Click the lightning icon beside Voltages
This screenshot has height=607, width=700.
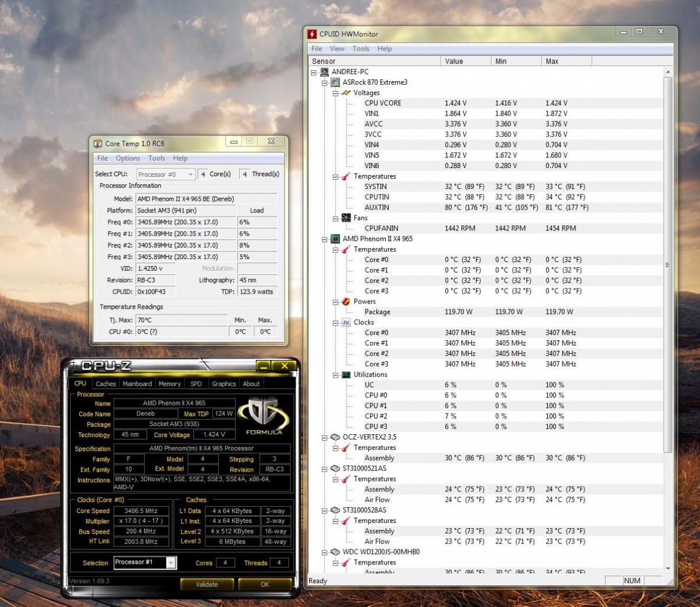(x=346, y=93)
